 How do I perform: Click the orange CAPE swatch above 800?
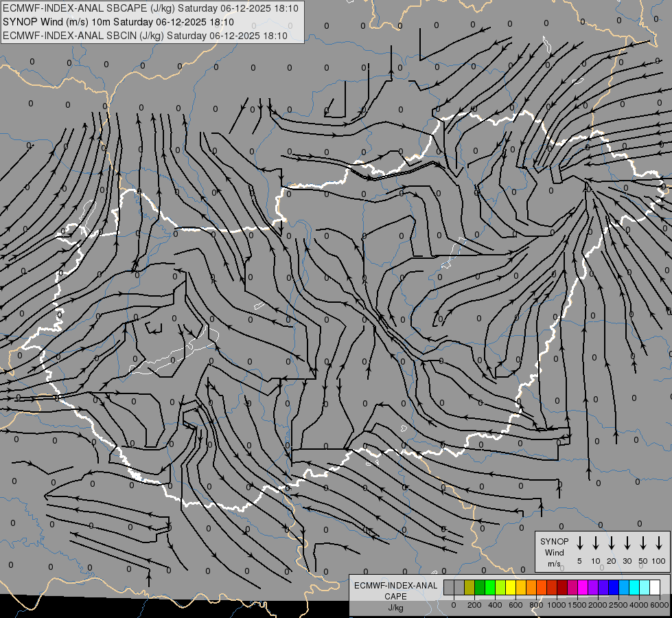click(x=531, y=587)
